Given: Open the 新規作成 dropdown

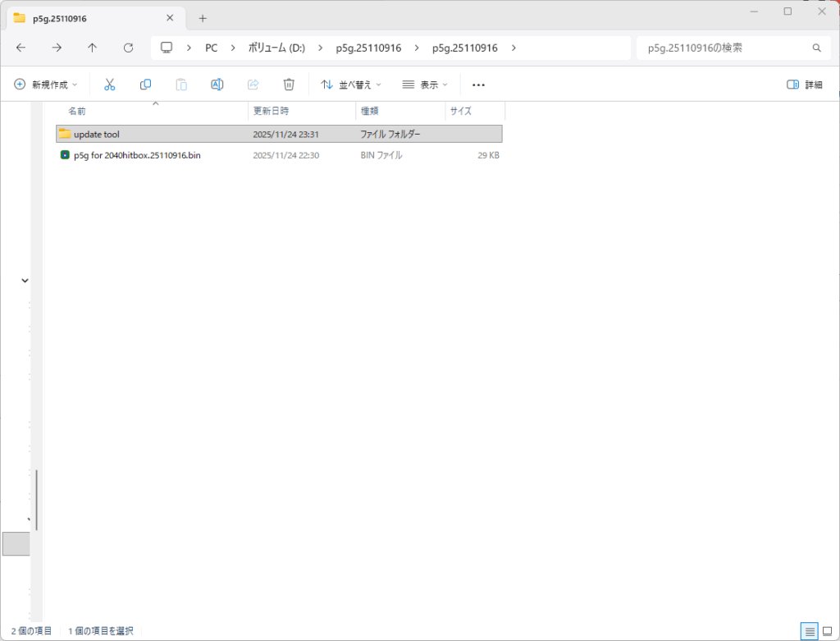Looking at the screenshot, I should [46, 85].
